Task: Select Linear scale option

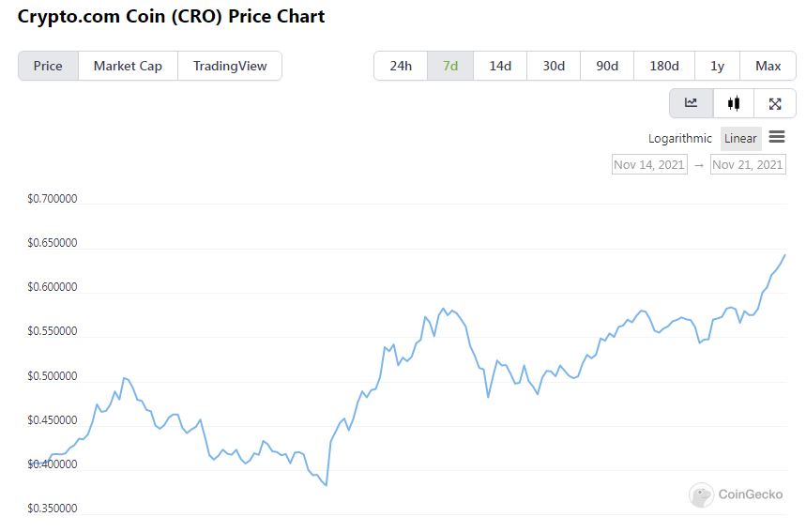Action: (740, 138)
